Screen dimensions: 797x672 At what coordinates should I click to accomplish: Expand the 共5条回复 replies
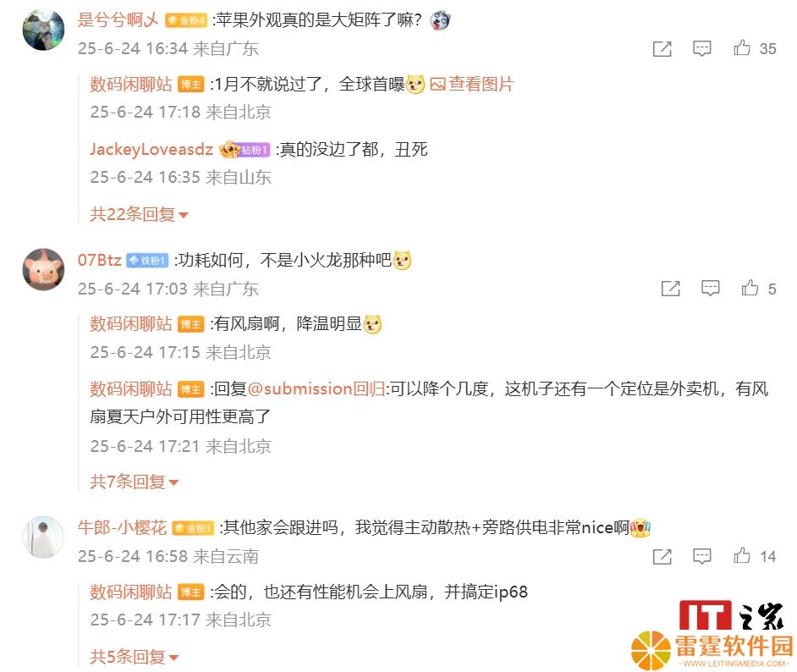pyautogui.click(x=135, y=657)
